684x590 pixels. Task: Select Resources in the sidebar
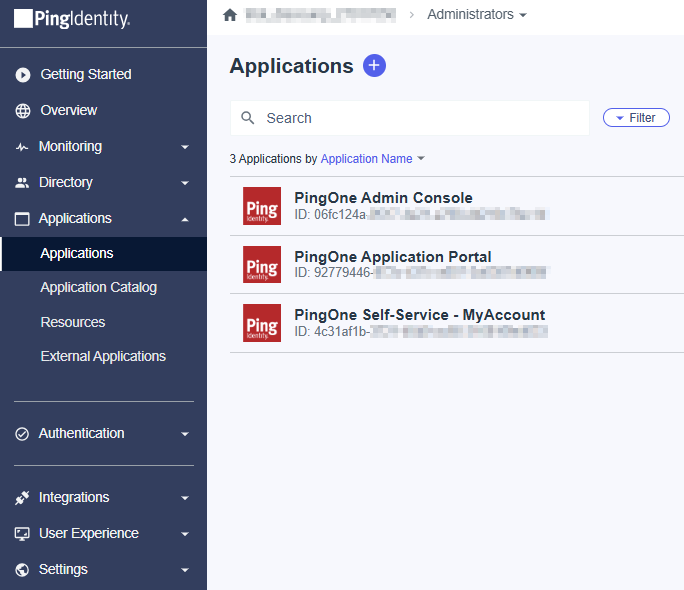(73, 323)
